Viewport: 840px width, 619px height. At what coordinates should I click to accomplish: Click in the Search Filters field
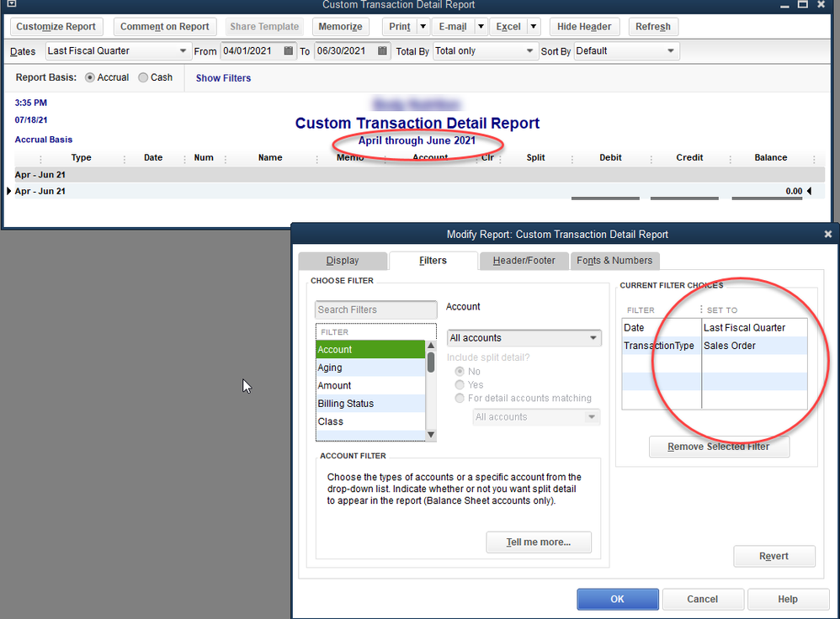point(375,309)
